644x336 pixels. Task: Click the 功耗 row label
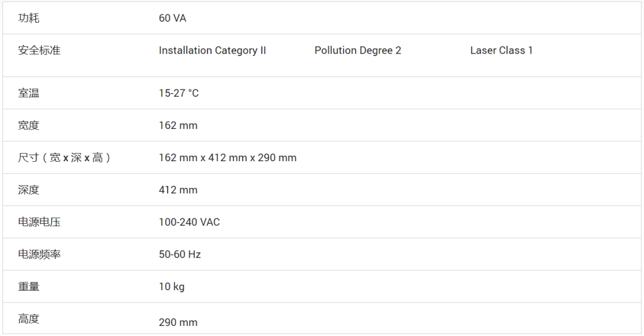pyautogui.click(x=29, y=18)
